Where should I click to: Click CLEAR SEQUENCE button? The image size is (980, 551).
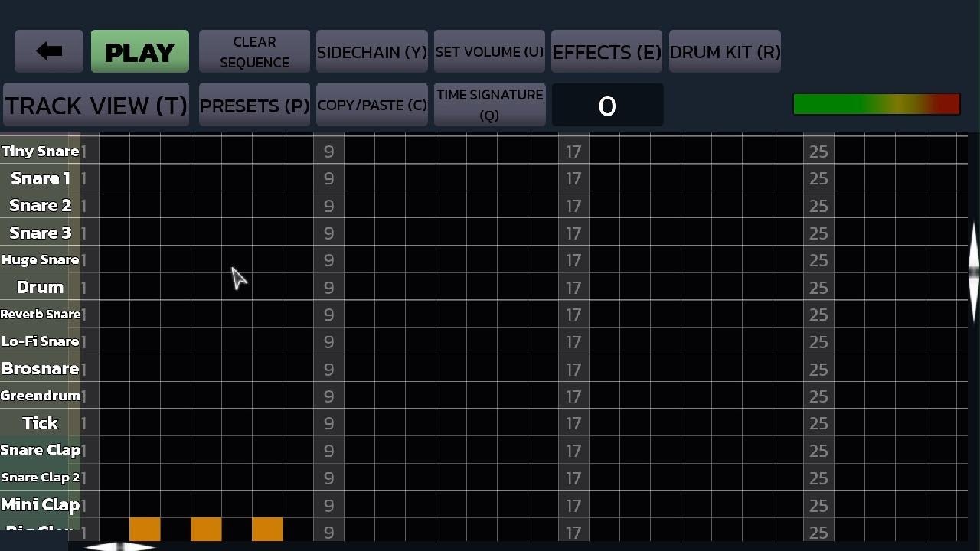pos(254,52)
